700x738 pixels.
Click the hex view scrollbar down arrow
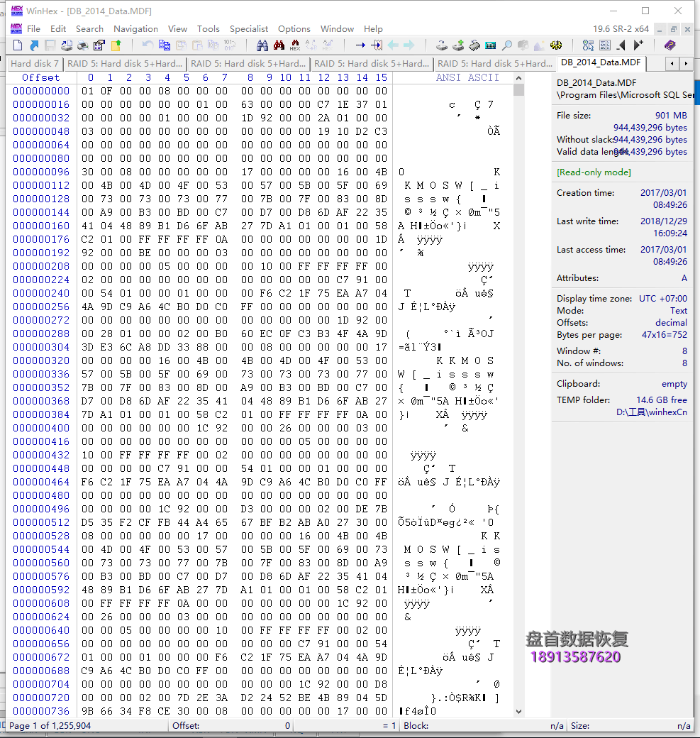518,711
